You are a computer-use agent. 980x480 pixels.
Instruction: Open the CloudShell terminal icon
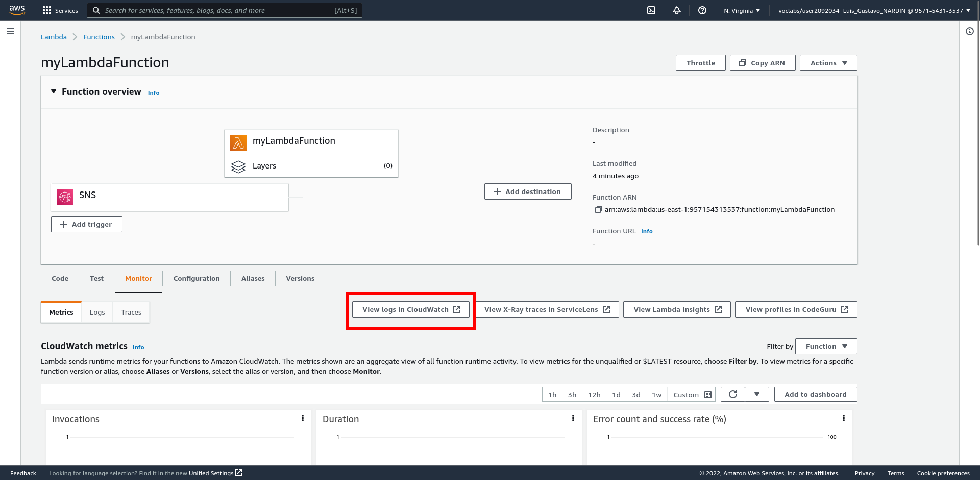point(651,10)
